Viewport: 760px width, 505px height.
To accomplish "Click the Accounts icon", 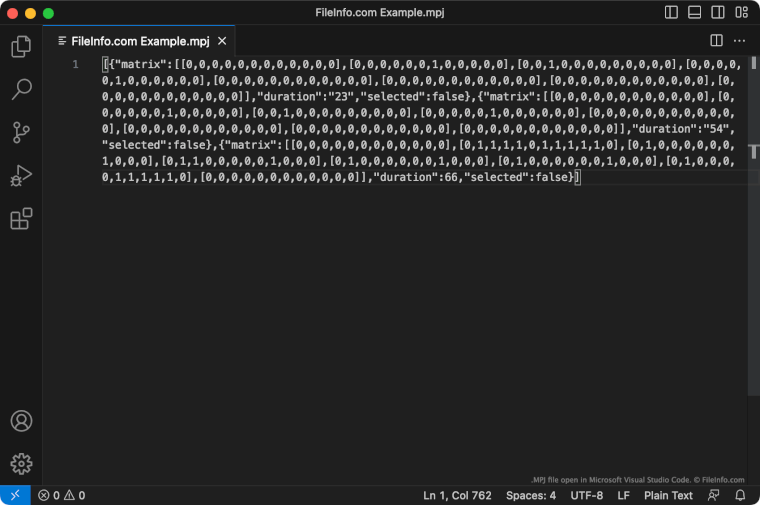I will click(x=21, y=421).
